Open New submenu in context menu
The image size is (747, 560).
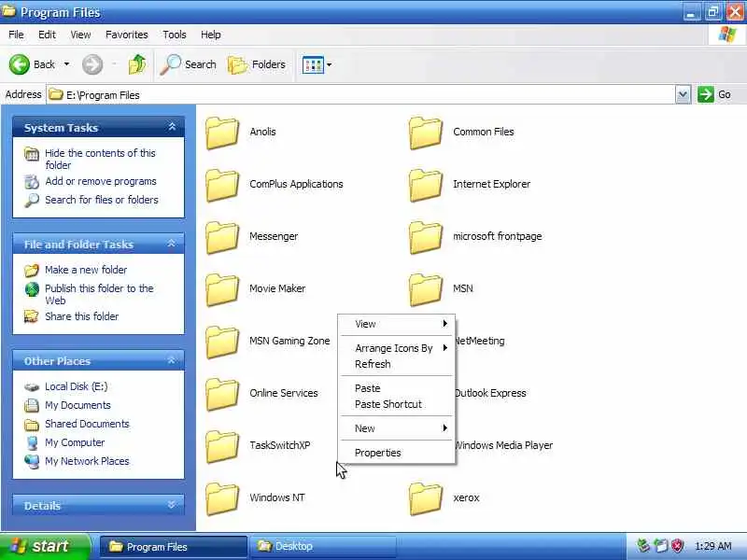coord(396,428)
